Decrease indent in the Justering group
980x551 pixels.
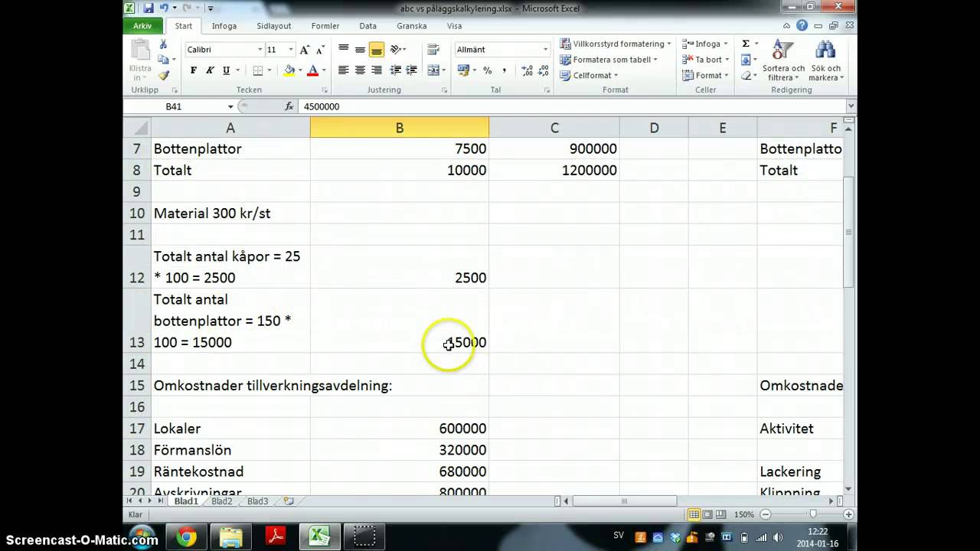(396, 70)
